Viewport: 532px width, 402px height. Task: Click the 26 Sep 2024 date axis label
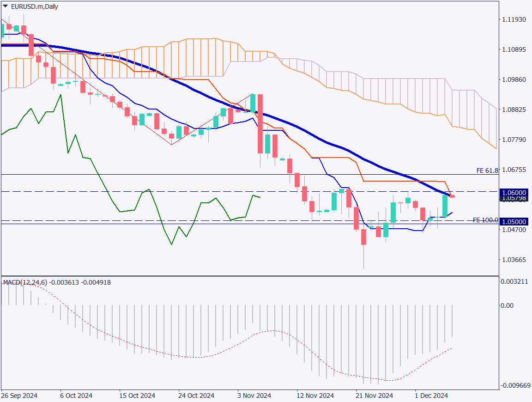[20, 396]
